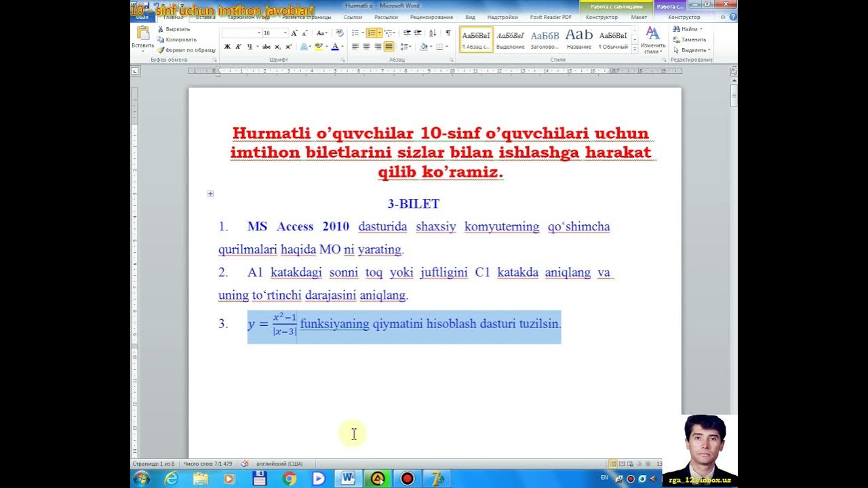Viewport: 868px width, 488px height.
Task: Click the английский (США) language indicator
Action: (x=279, y=464)
